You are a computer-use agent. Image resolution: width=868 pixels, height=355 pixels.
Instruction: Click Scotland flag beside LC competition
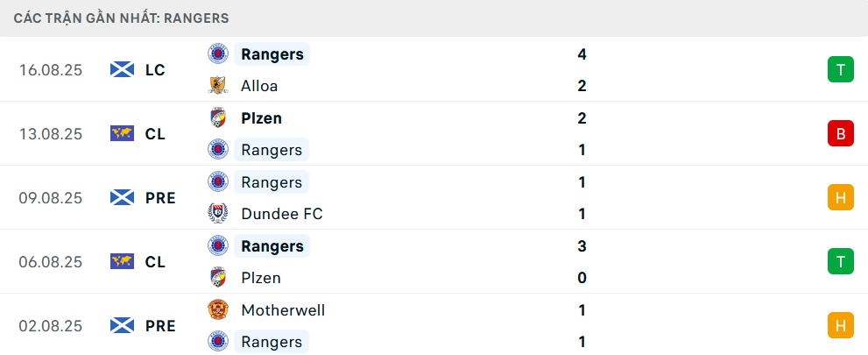(122, 70)
